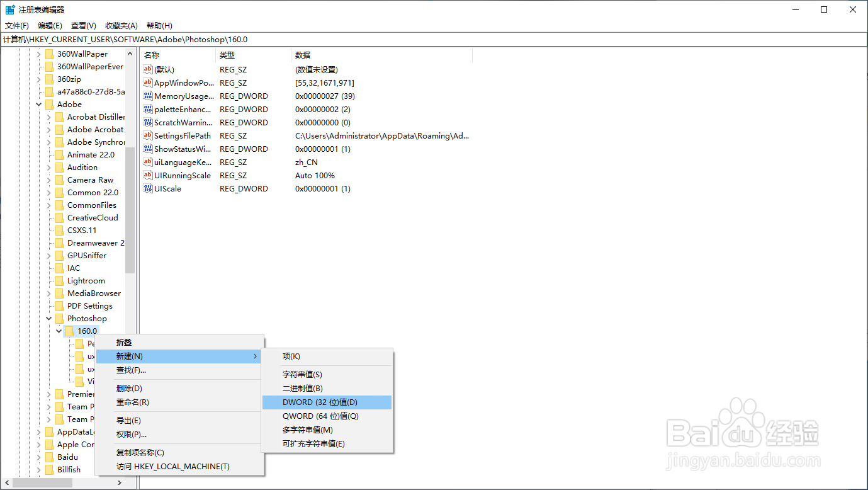
Task: Choose 字符串值(S) in submenu
Action: [327, 375]
